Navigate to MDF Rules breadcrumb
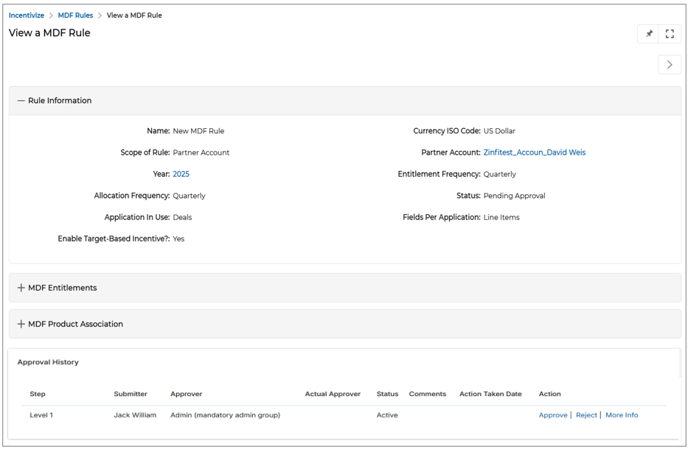 (x=76, y=16)
